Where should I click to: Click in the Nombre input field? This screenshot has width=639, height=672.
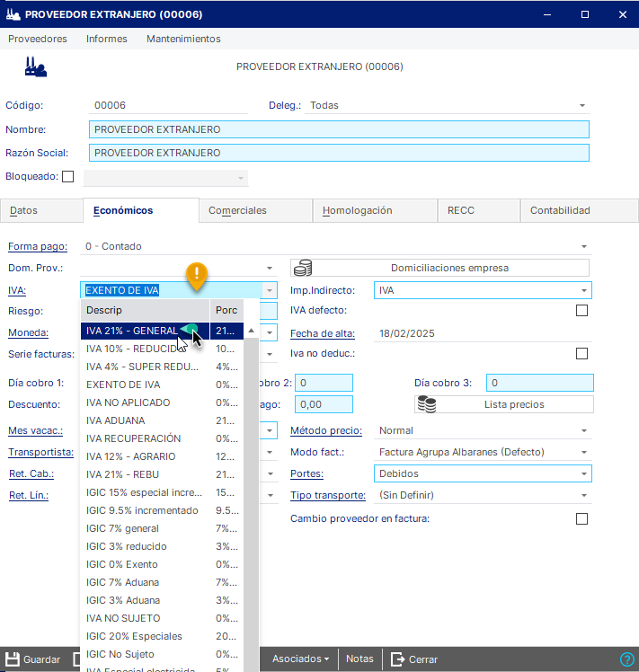[x=339, y=129]
